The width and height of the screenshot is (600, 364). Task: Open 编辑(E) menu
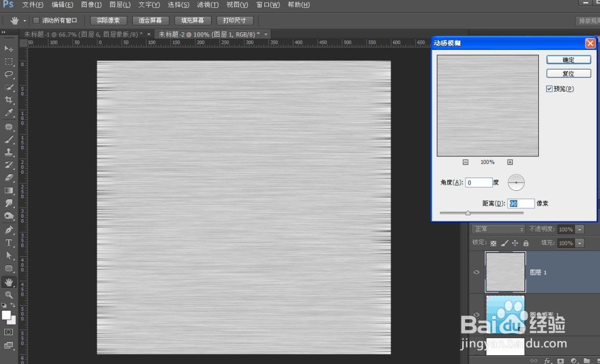point(62,4)
